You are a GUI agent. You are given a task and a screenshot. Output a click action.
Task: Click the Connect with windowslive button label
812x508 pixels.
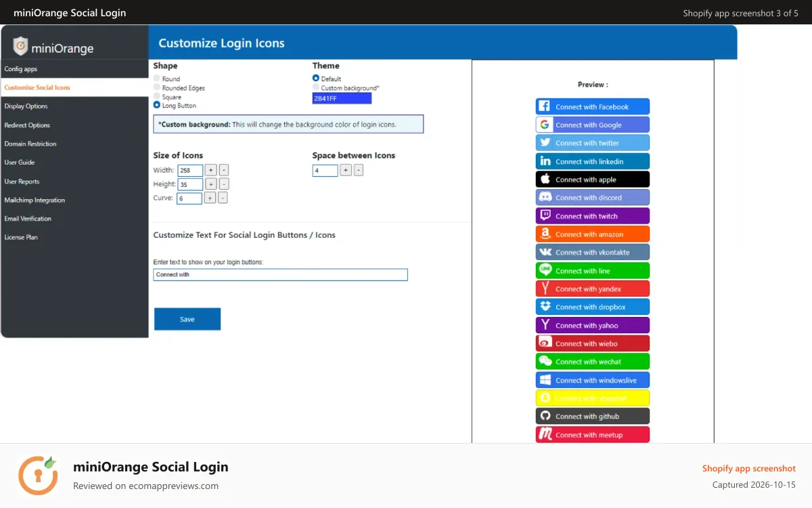point(596,381)
